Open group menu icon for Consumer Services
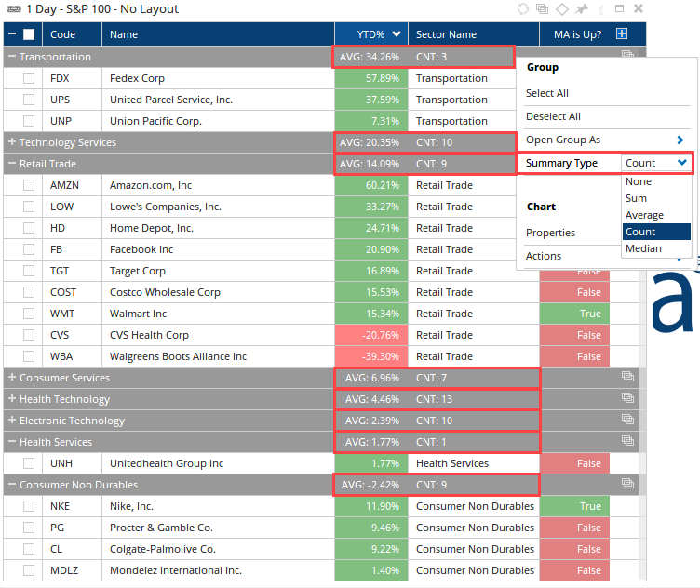Viewport: 700px width, 588px height. [x=627, y=377]
